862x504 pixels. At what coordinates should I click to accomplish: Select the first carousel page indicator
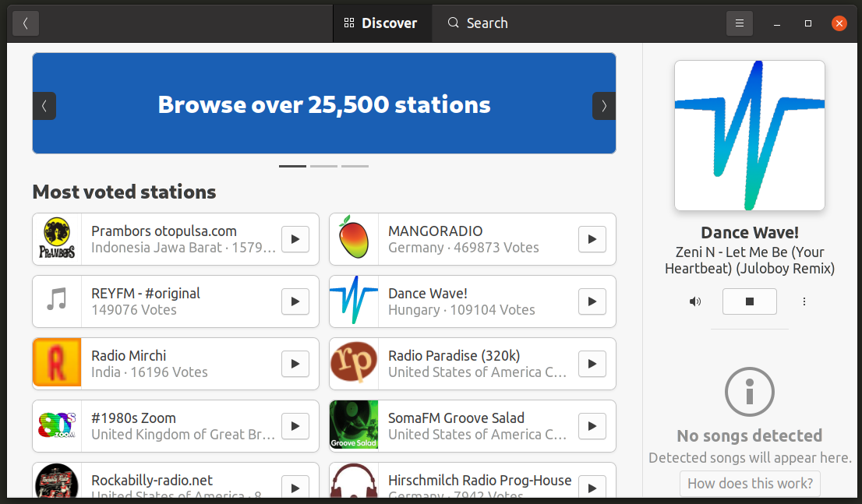pyautogui.click(x=292, y=166)
